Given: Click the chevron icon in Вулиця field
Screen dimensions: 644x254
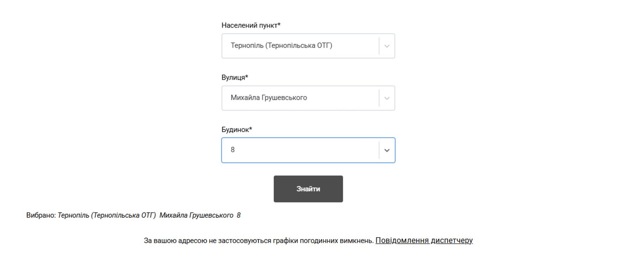Looking at the screenshot, I should pyautogui.click(x=387, y=98).
